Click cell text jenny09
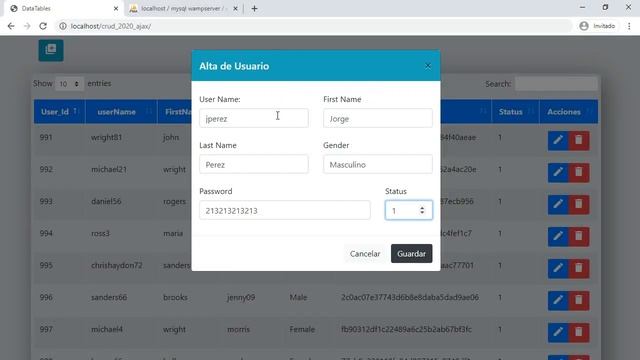The height and width of the screenshot is (360, 640). 241,297
